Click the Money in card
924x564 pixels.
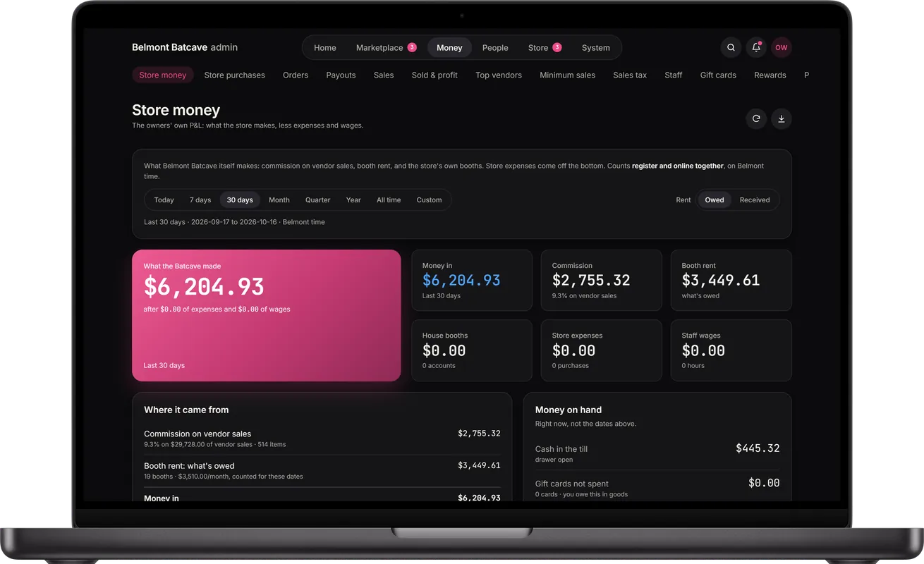(x=472, y=280)
